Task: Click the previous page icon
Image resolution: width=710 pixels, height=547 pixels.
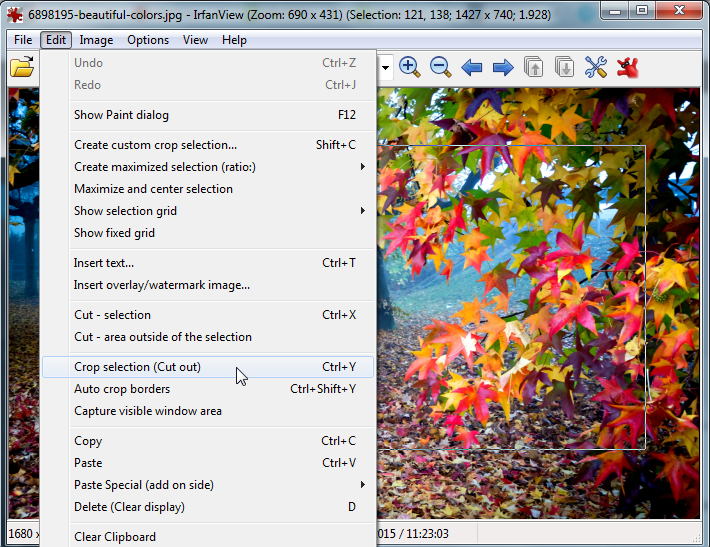Action: tap(534, 68)
